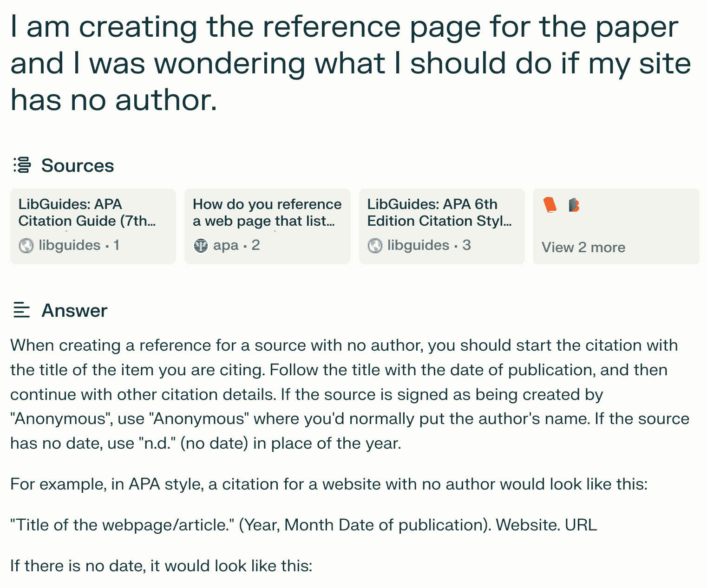Click the dark B favicon in the more-sources card
The image size is (707, 588).
tap(574, 205)
